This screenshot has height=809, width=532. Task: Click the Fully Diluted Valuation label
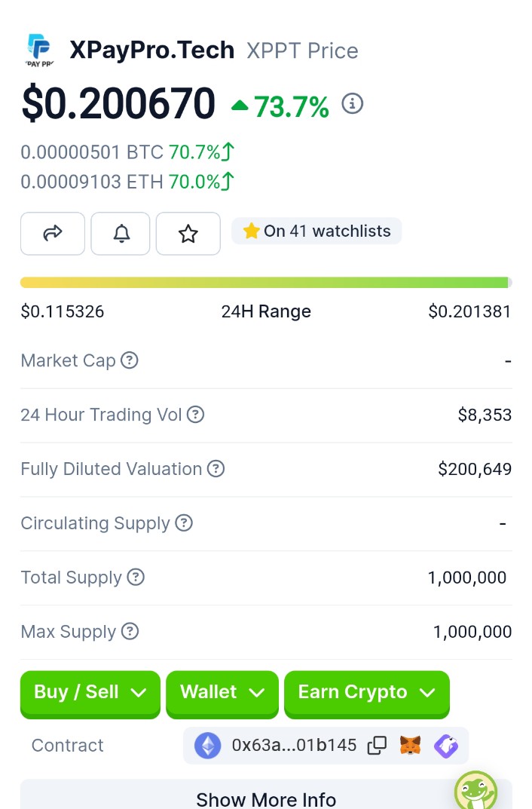pos(112,469)
